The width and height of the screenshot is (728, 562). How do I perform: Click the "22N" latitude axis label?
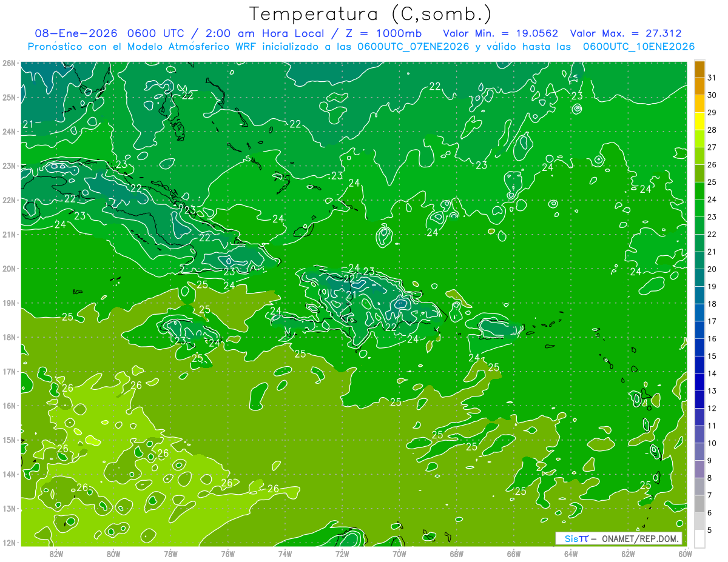click(8, 200)
